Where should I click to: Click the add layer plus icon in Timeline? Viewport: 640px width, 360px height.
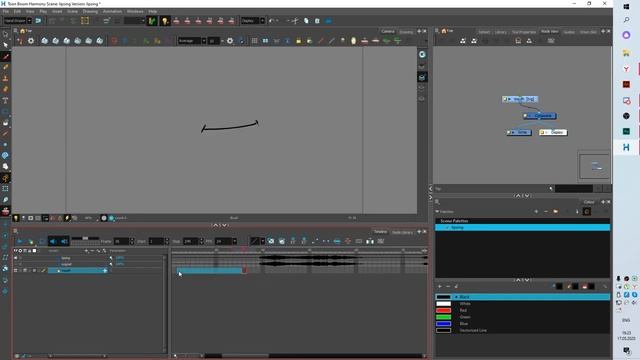pyautogui.click(x=86, y=251)
